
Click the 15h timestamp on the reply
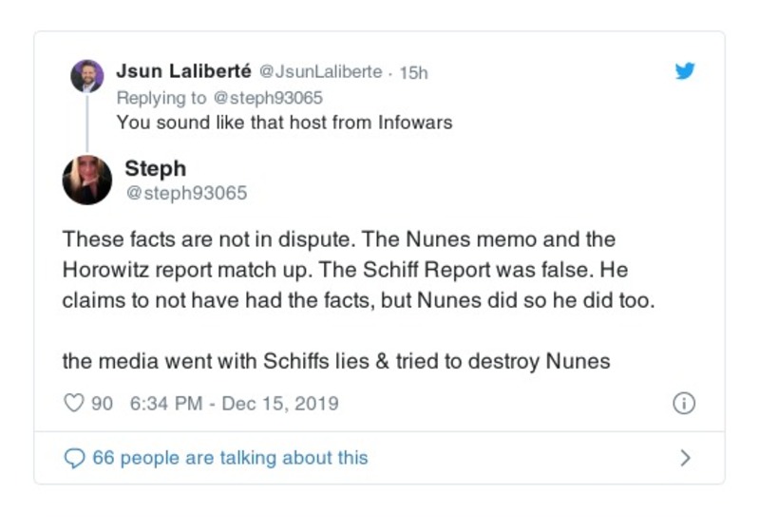(x=414, y=72)
